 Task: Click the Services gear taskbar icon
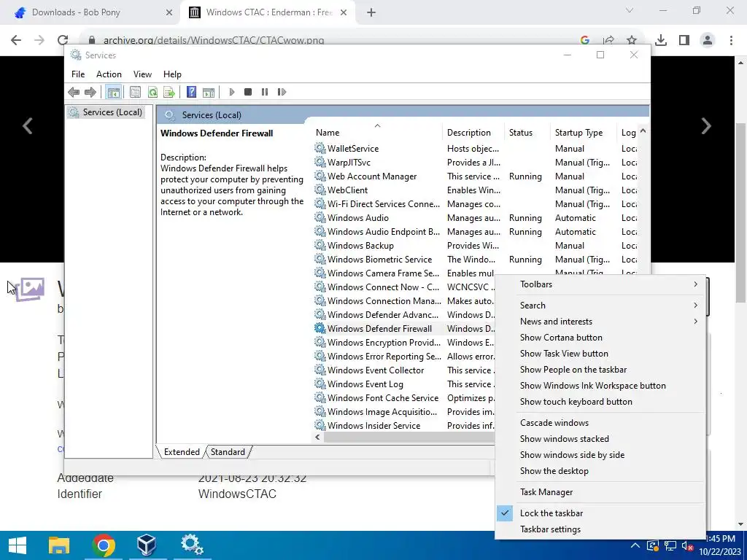tap(192, 545)
